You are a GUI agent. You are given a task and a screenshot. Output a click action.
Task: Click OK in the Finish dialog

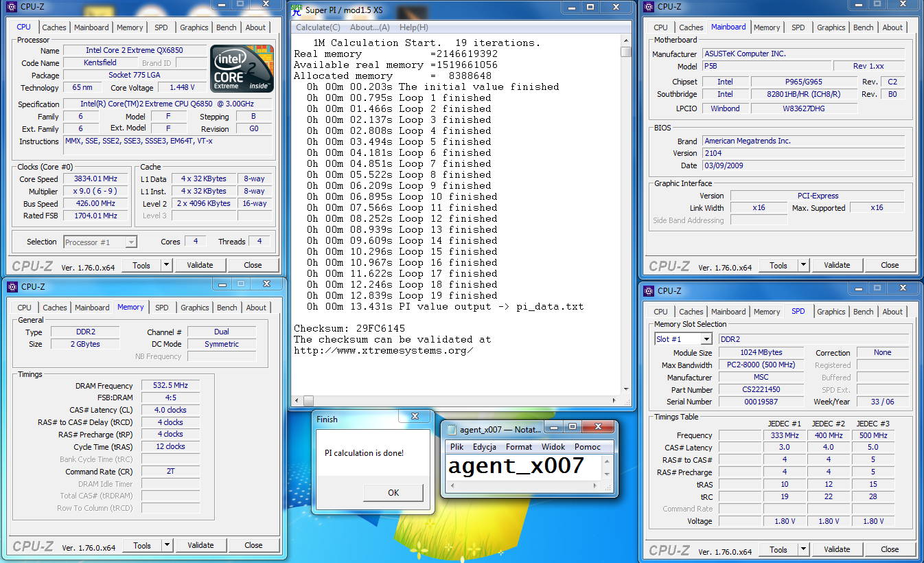[393, 492]
